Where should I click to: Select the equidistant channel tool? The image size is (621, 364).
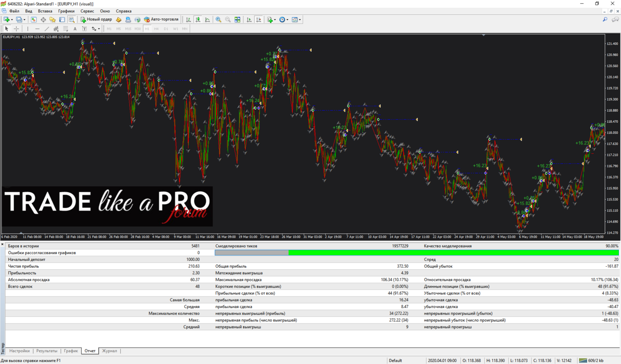(56, 29)
